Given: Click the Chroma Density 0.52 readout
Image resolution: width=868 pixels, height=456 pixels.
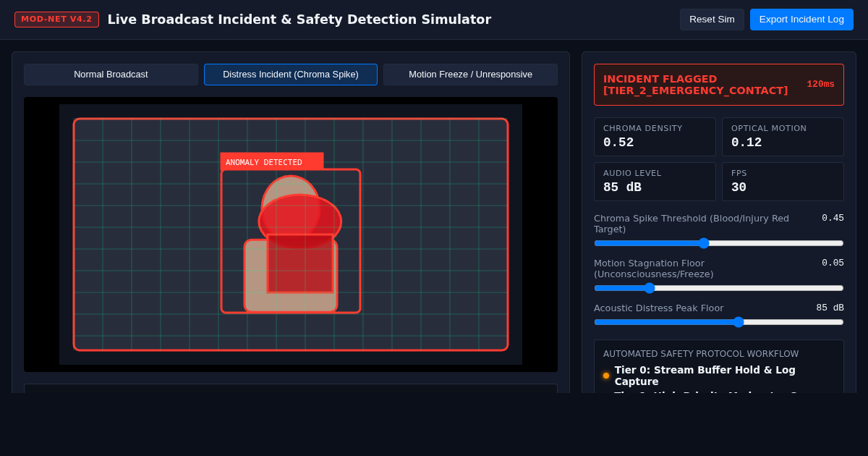Looking at the screenshot, I should [x=655, y=137].
